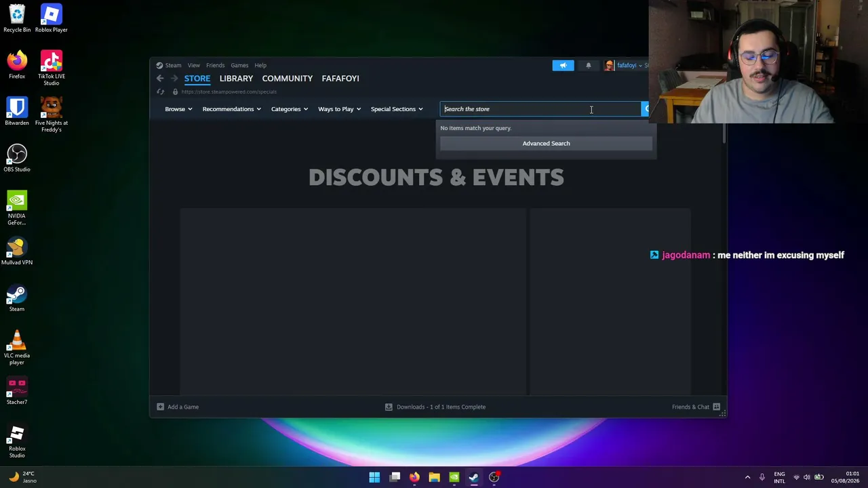Open Steam announcements megaphone button
This screenshot has width=868, height=488.
[x=563, y=65]
